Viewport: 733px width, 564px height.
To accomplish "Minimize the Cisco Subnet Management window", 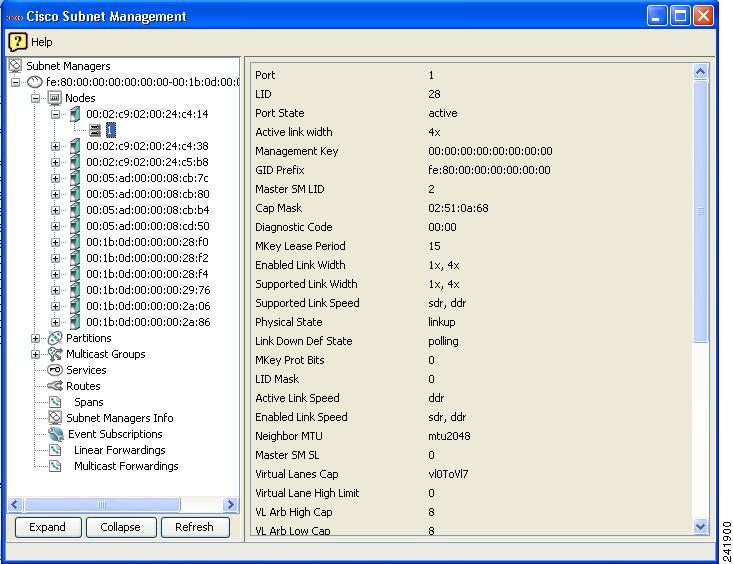I will click(x=657, y=16).
